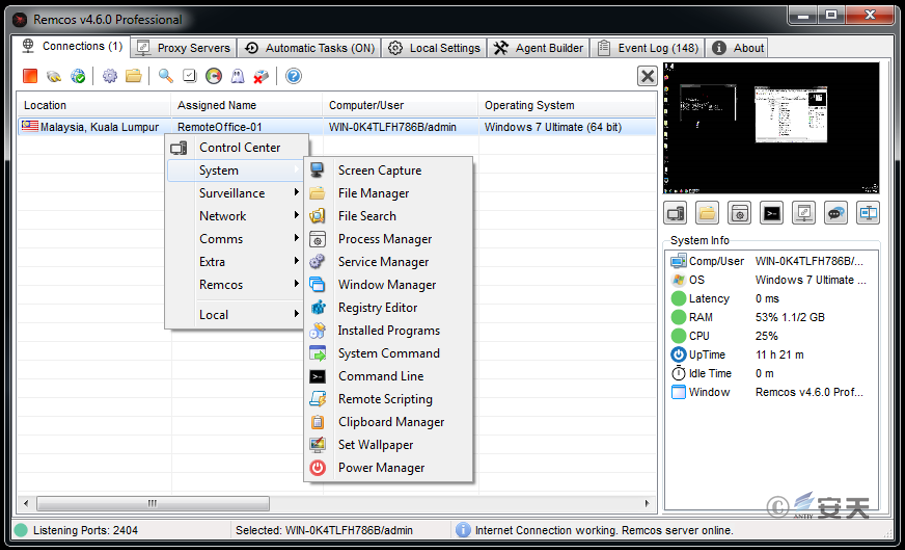The width and height of the screenshot is (905, 550).
Task: Click the plug connection toolbar icon
Action: pos(54,76)
